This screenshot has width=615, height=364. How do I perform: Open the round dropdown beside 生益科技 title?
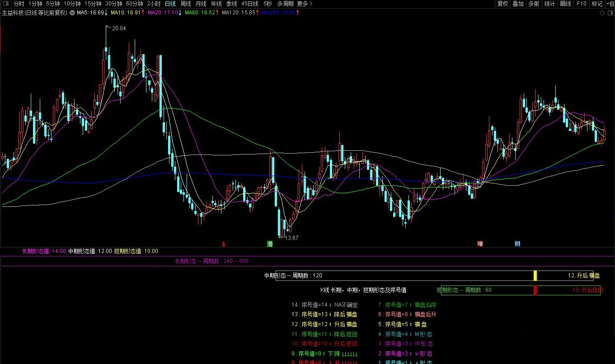coord(72,13)
